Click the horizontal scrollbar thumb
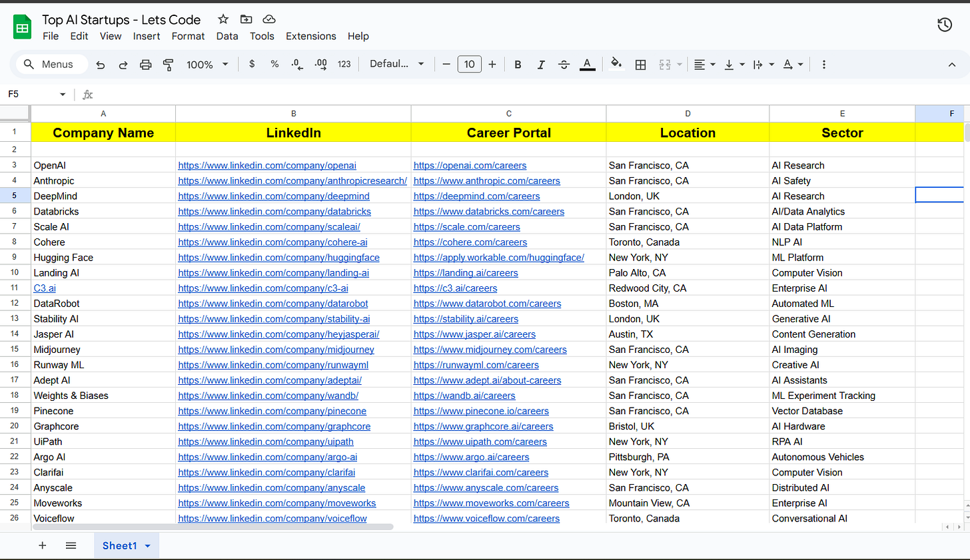 [213, 527]
